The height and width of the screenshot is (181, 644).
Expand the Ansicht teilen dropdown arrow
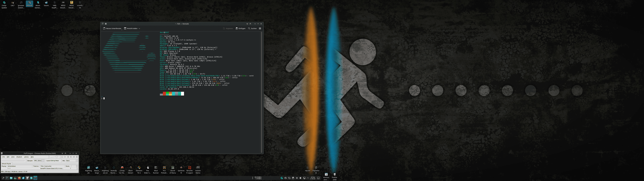(x=139, y=29)
